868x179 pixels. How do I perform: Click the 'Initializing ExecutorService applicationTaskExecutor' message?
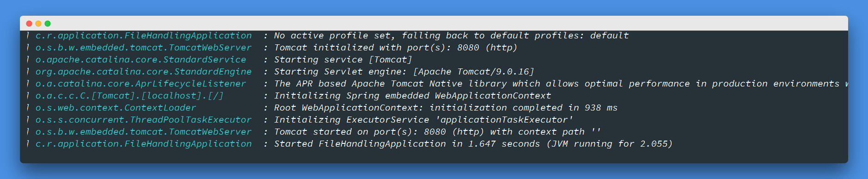424,120
